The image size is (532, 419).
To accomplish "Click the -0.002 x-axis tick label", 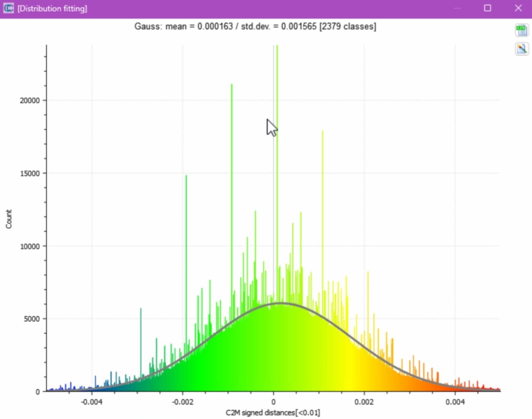I will (183, 402).
